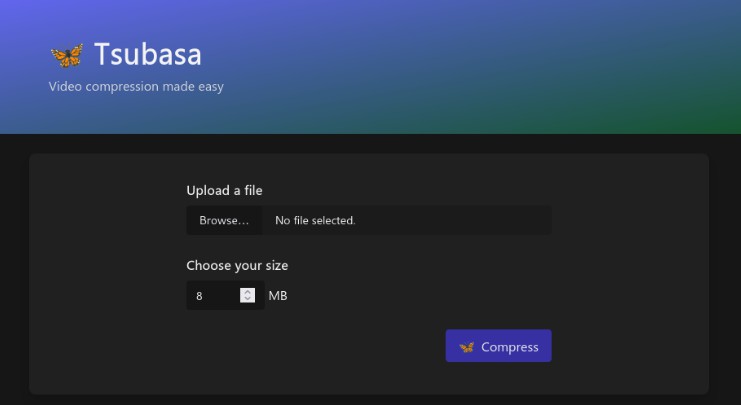Start compression with the Compress button
741x405 pixels.
point(499,346)
